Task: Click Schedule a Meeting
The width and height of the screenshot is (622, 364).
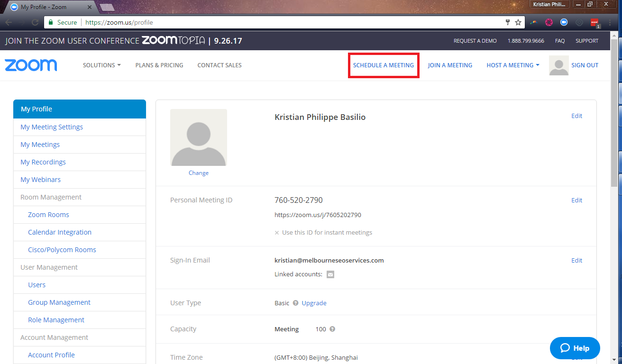Action: [x=384, y=65]
